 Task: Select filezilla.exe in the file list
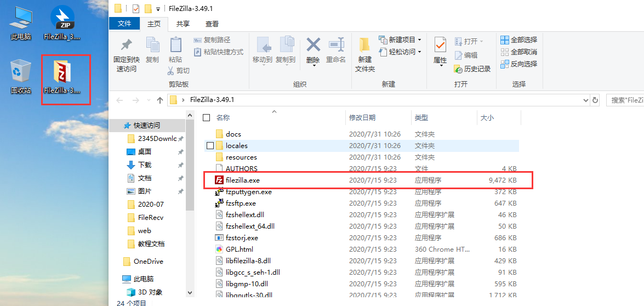click(362, 180)
